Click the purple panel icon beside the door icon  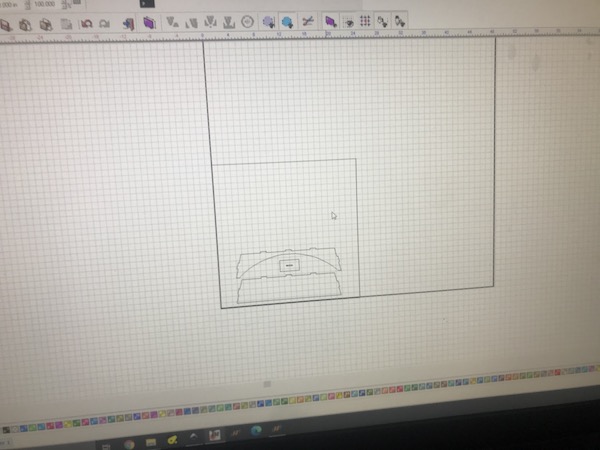point(149,23)
